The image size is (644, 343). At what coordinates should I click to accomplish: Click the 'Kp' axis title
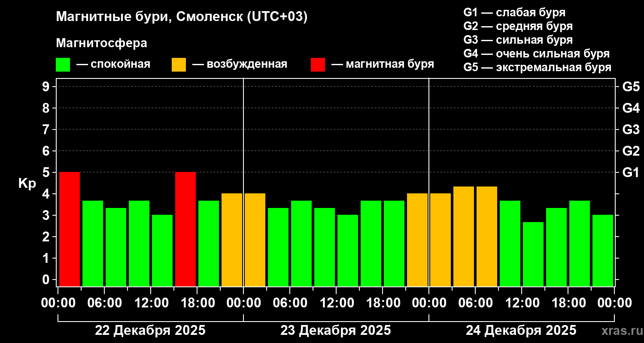point(27,183)
